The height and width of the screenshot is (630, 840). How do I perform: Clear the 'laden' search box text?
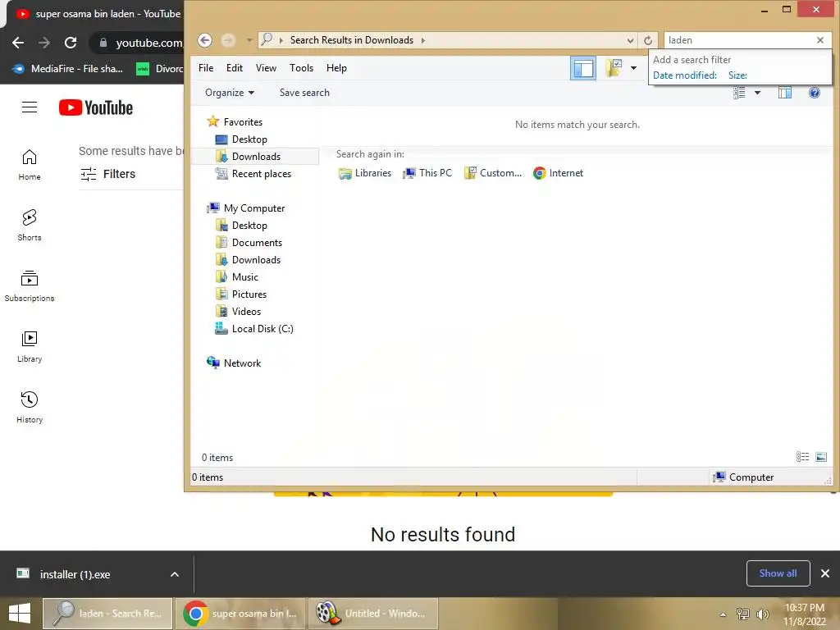pyautogui.click(x=820, y=40)
